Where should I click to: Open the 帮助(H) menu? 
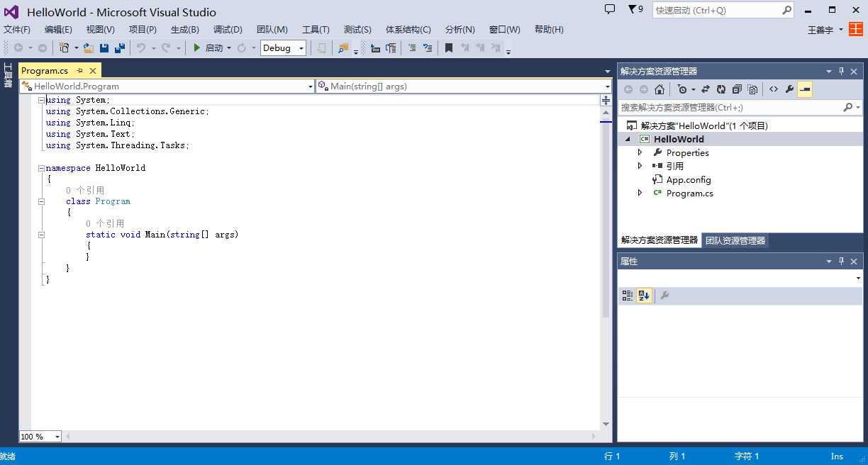(549, 29)
